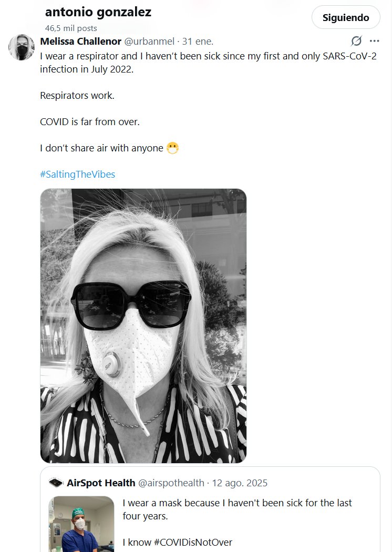Click the 12 ago. 2025 quoted post date
The height and width of the screenshot is (552, 392).
point(240,483)
